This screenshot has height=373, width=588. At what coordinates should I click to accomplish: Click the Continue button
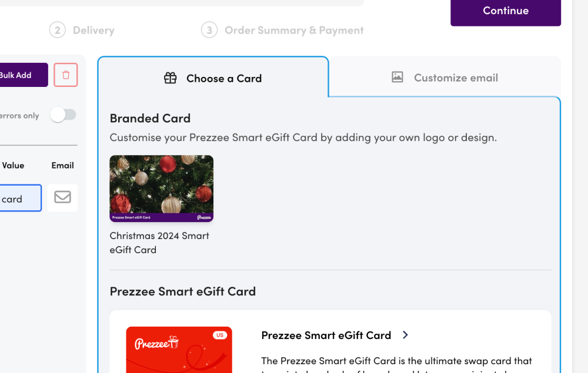pos(505,11)
